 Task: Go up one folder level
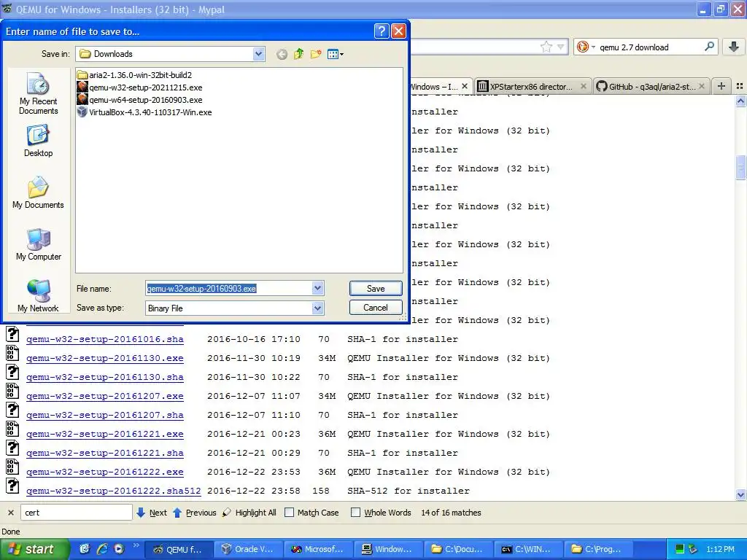[298, 54]
